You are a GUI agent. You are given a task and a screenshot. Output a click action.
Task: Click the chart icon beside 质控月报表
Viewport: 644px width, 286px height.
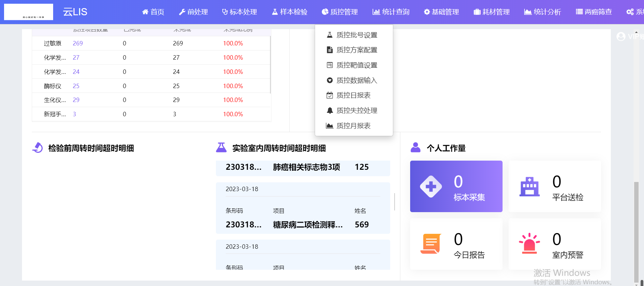pos(330,126)
